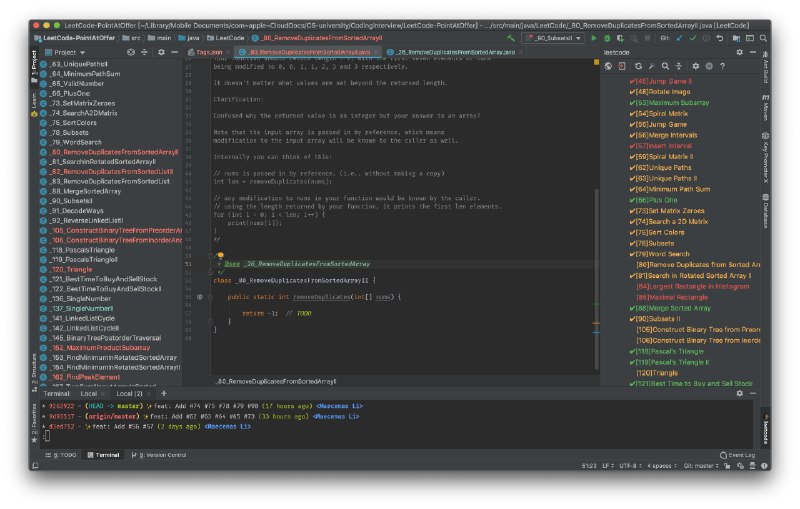
Task: Select [84]Largest Rectangle in Histogram problem
Action: coord(690,286)
